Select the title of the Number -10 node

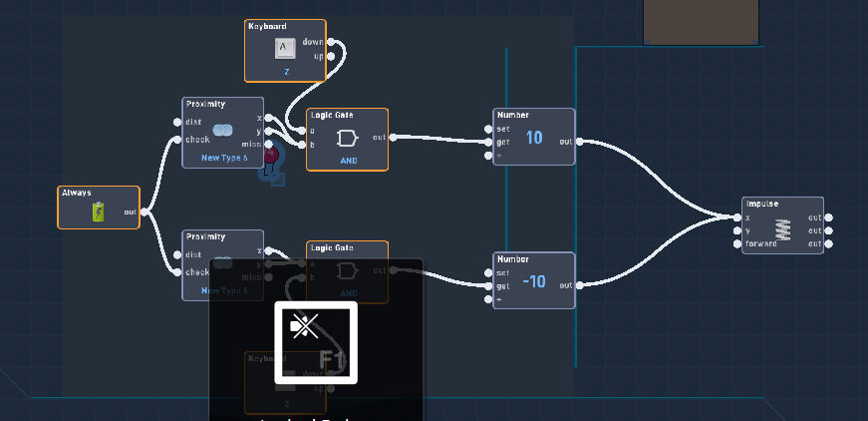(x=513, y=259)
